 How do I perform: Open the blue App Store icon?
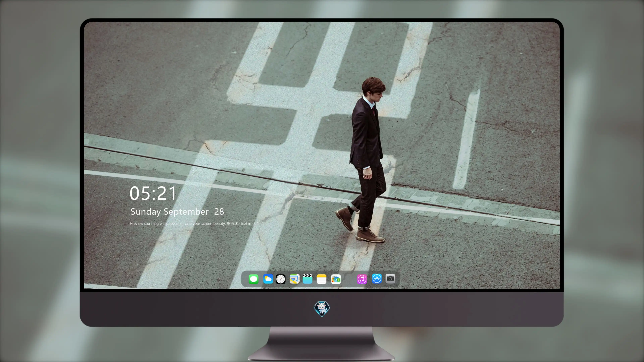pyautogui.click(x=377, y=279)
